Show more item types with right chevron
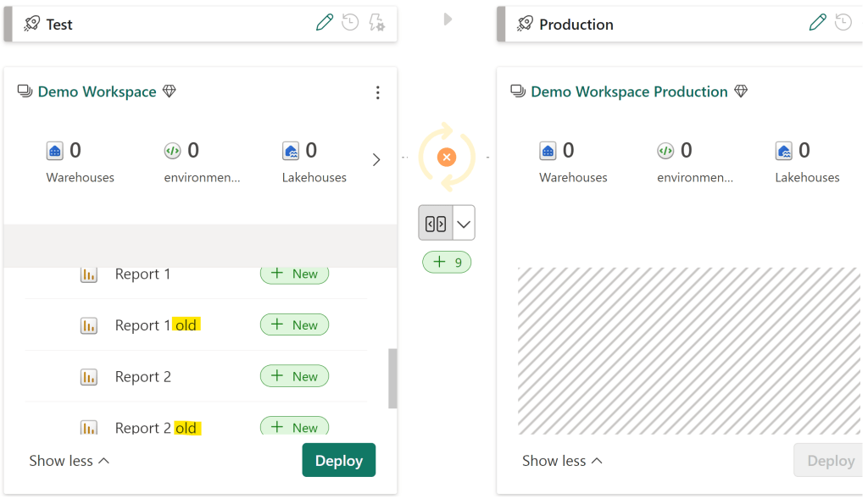868x499 pixels. pos(376,159)
